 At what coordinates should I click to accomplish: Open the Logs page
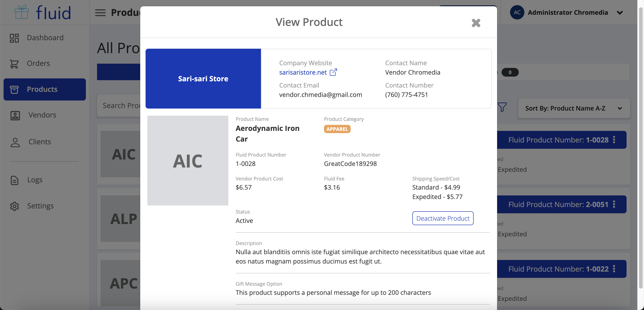(x=34, y=180)
